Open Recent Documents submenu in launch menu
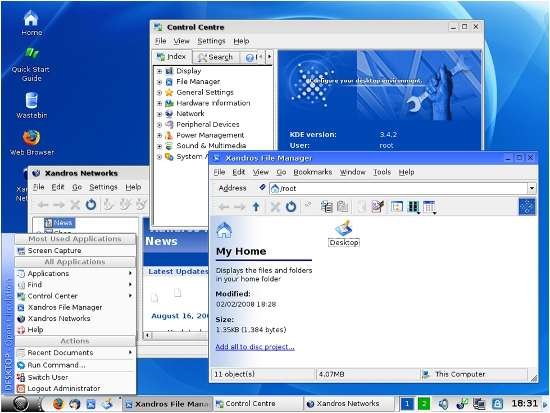Viewport: 550px width, 413px height. [75, 352]
